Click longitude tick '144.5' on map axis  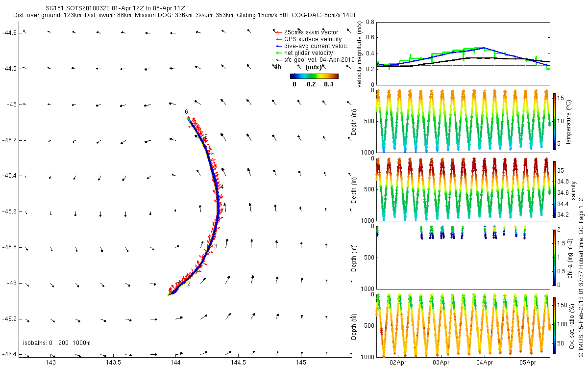[x=238, y=363]
